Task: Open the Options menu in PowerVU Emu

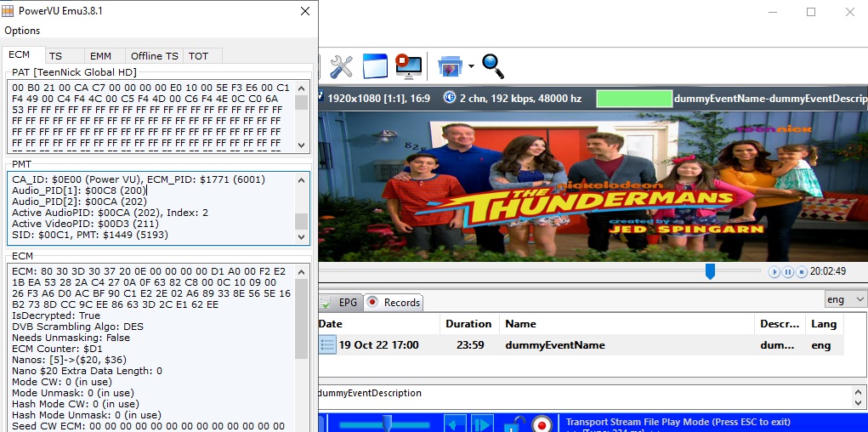Action: click(x=22, y=31)
